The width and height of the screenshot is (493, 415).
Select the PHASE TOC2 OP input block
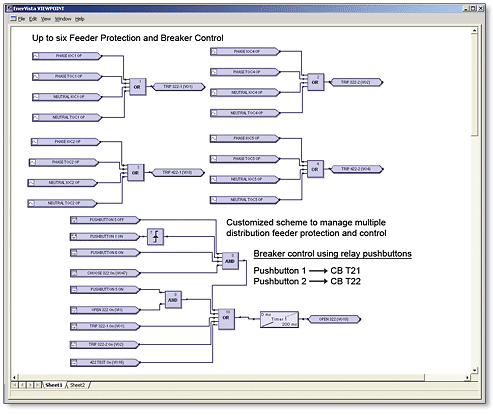(64, 162)
